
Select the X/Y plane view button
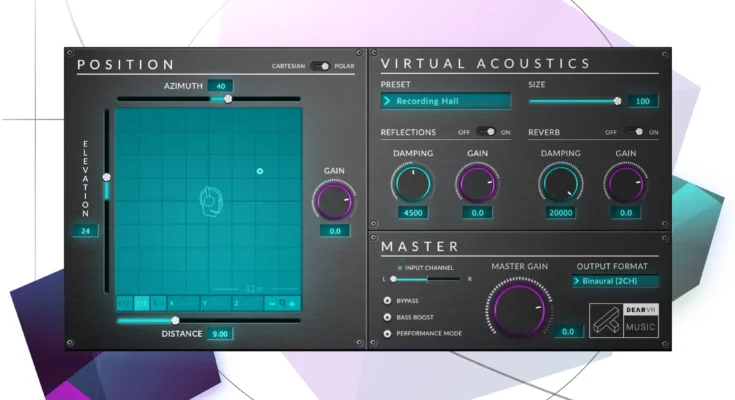coord(159,303)
